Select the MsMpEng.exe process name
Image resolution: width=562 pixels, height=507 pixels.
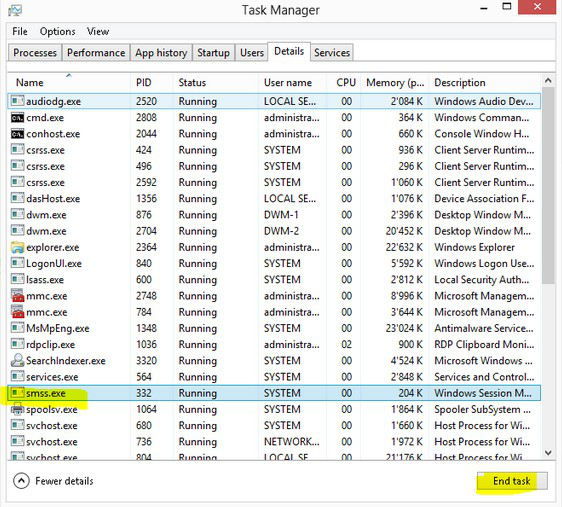58,328
